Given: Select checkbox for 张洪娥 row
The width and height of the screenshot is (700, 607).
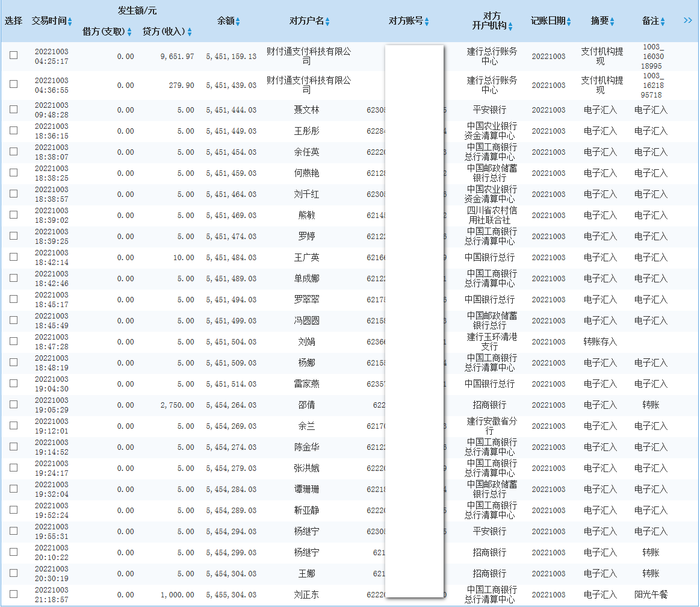Looking at the screenshot, I should click(x=14, y=468).
